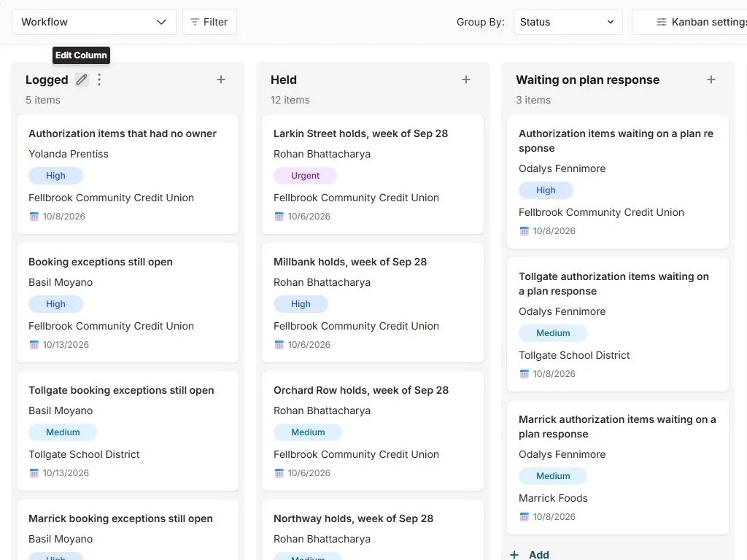Click 'Marrick Foods' on Marrick authorization card
Image resolution: width=747 pixels, height=560 pixels.
coord(553,498)
